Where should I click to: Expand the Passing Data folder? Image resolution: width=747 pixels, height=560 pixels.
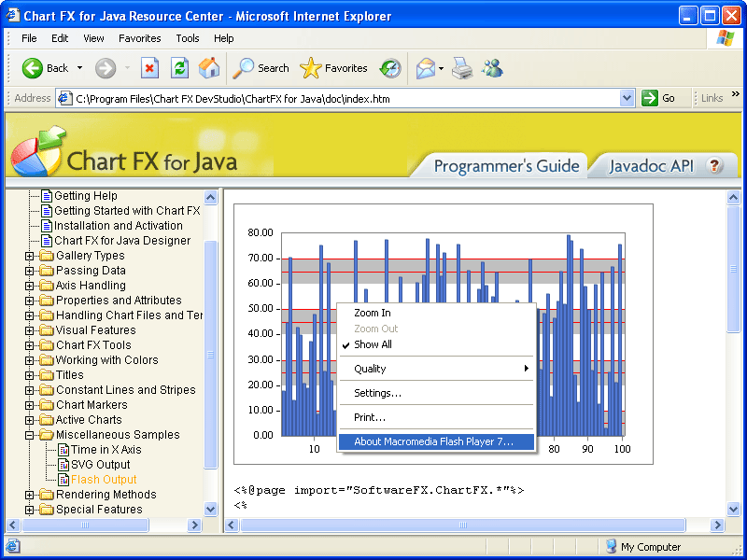(30, 271)
